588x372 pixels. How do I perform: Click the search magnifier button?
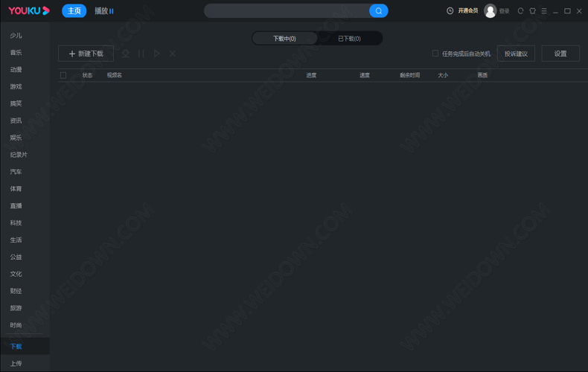[378, 11]
